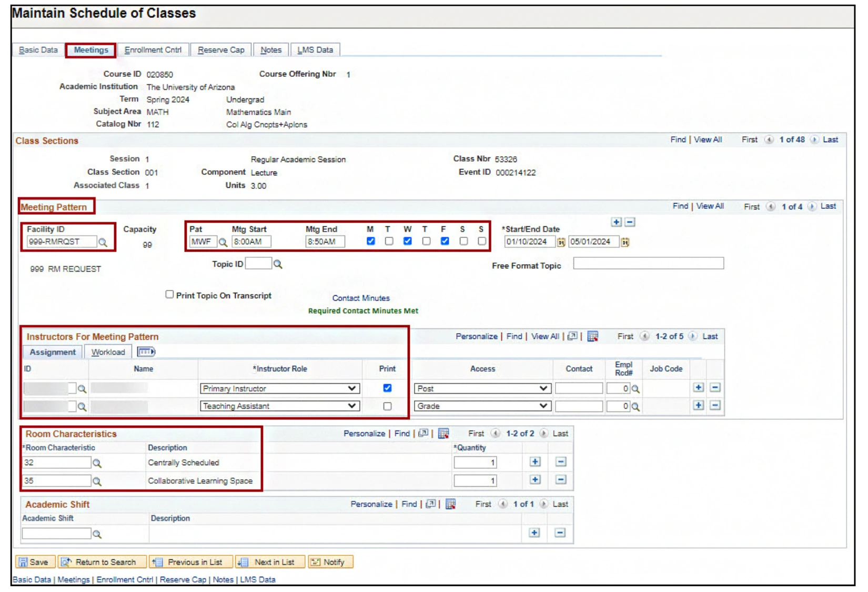
Task: Open Pat meeting pattern lookup magnifier
Action: 223,242
